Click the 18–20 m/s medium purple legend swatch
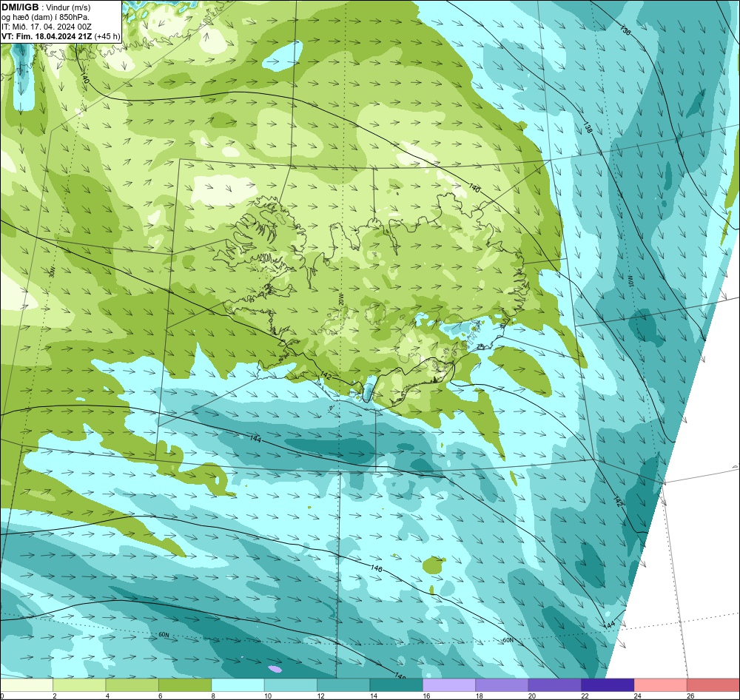The image size is (740, 700). (502, 685)
